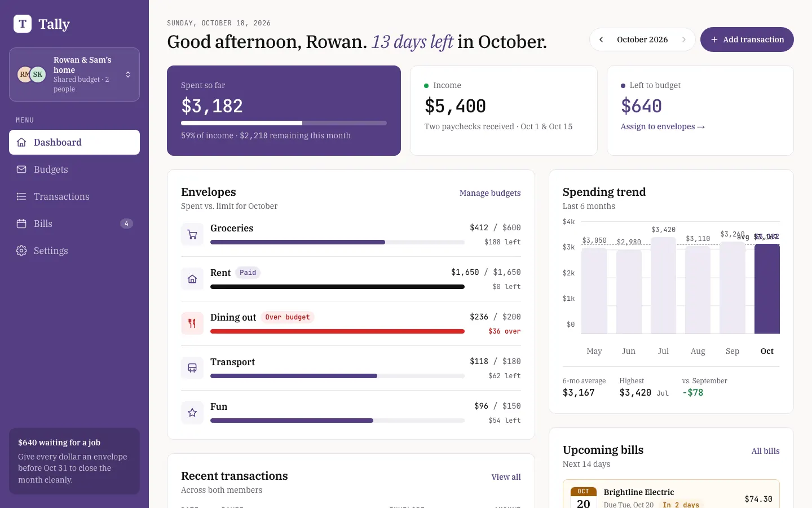The width and height of the screenshot is (812, 508).
Task: Click the $640 left to budget amount
Action: pos(641,106)
